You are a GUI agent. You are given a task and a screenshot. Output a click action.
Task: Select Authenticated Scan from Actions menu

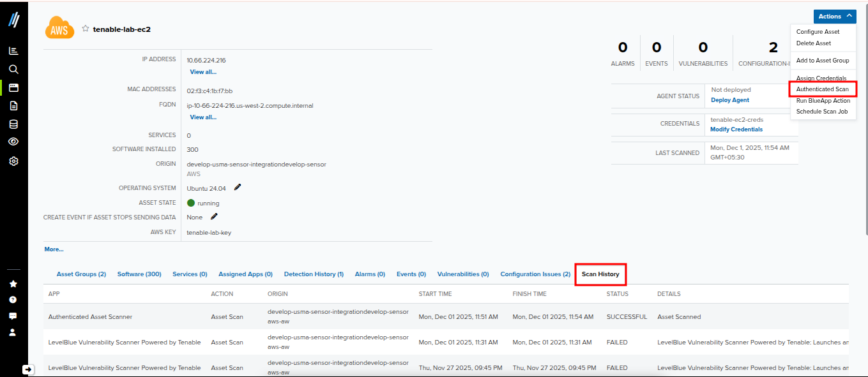tap(823, 89)
